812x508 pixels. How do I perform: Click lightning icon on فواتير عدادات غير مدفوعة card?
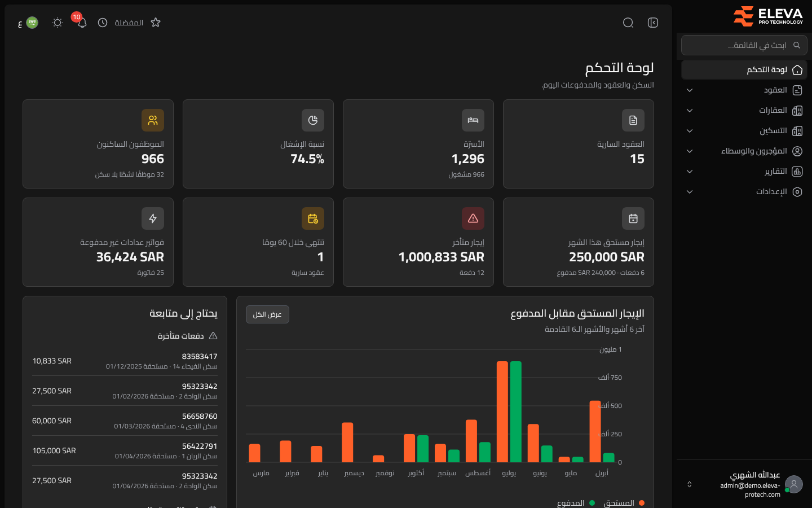click(153, 218)
